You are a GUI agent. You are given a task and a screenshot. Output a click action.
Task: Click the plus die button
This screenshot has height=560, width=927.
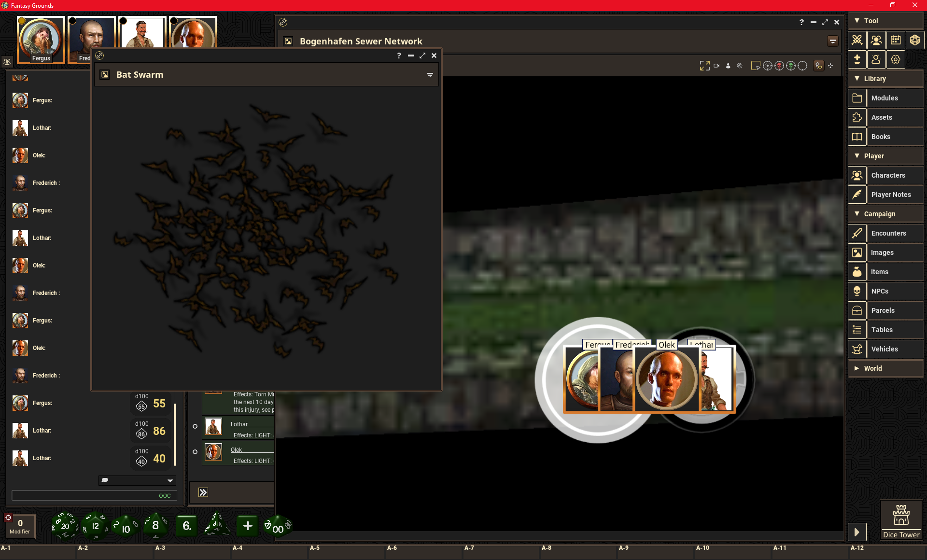click(x=248, y=526)
